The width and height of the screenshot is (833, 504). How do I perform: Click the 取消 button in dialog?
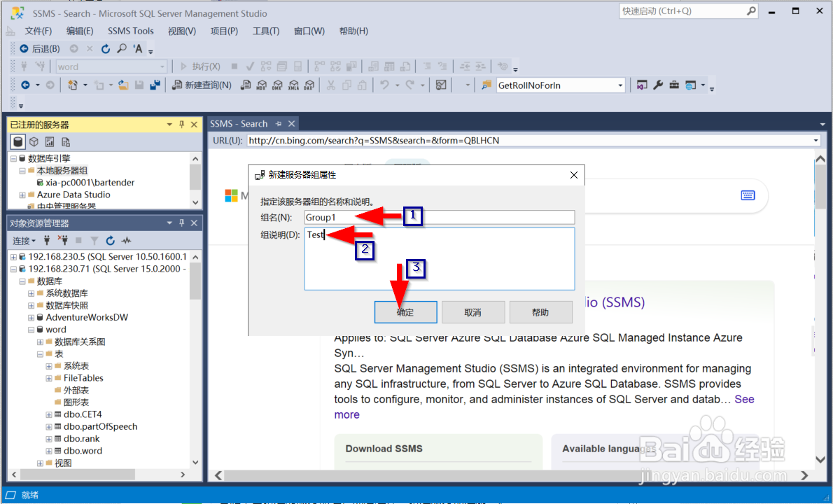pos(472,312)
